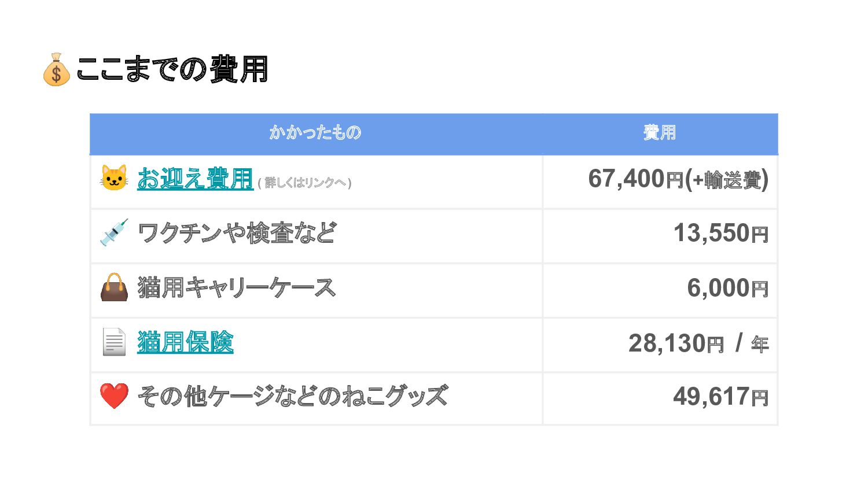Click the 費用 column header

(660, 133)
